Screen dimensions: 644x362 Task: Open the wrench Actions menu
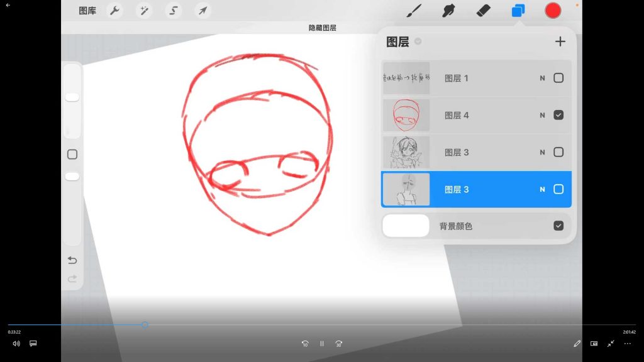click(x=114, y=11)
